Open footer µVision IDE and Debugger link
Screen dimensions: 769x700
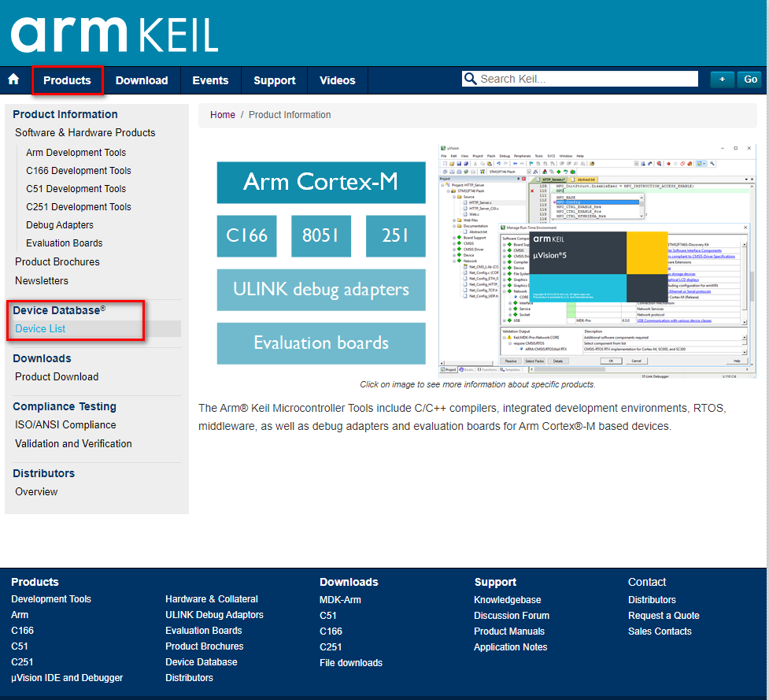(67, 678)
